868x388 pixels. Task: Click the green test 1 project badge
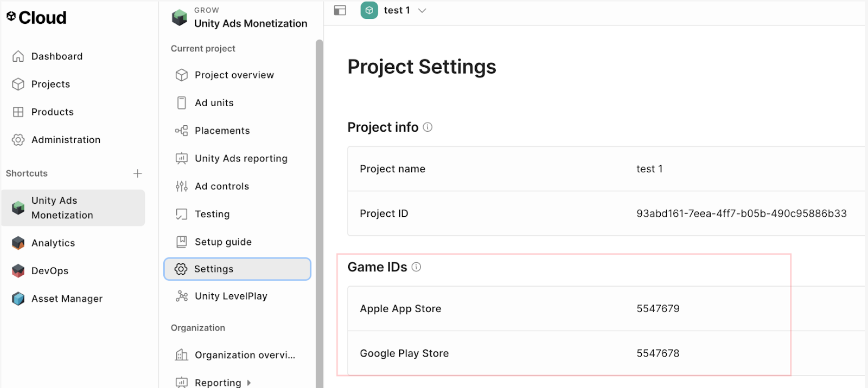click(369, 10)
